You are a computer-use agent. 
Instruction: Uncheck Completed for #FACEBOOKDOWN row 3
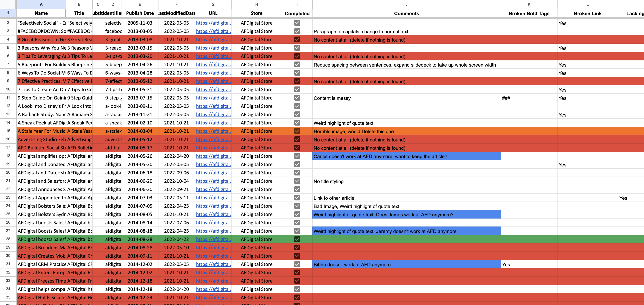tap(297, 31)
